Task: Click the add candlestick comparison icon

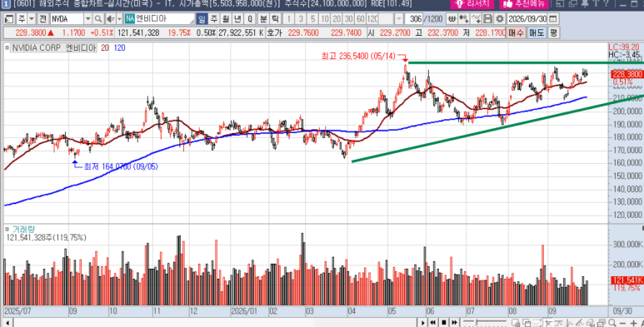Action: [464, 19]
